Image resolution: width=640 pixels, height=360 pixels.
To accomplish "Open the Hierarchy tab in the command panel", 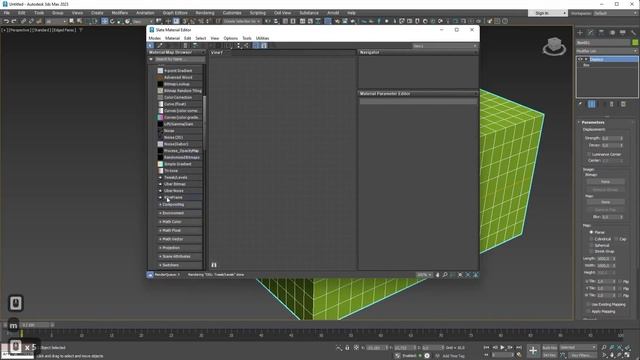I will pyautogui.click(x=601, y=32).
